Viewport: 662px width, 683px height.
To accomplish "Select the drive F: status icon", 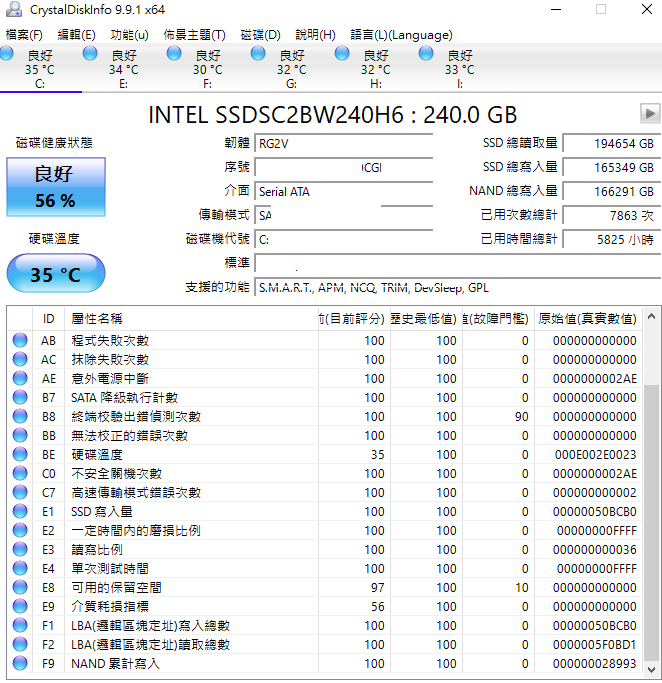I will [x=174, y=54].
